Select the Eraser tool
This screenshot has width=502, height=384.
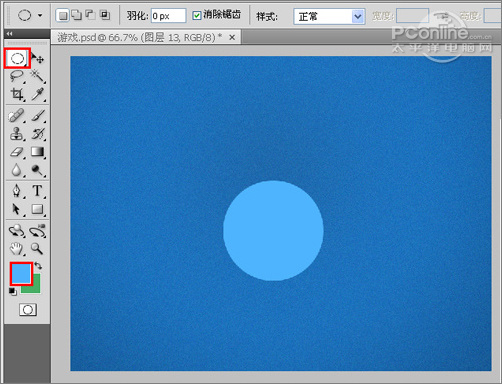(x=17, y=152)
